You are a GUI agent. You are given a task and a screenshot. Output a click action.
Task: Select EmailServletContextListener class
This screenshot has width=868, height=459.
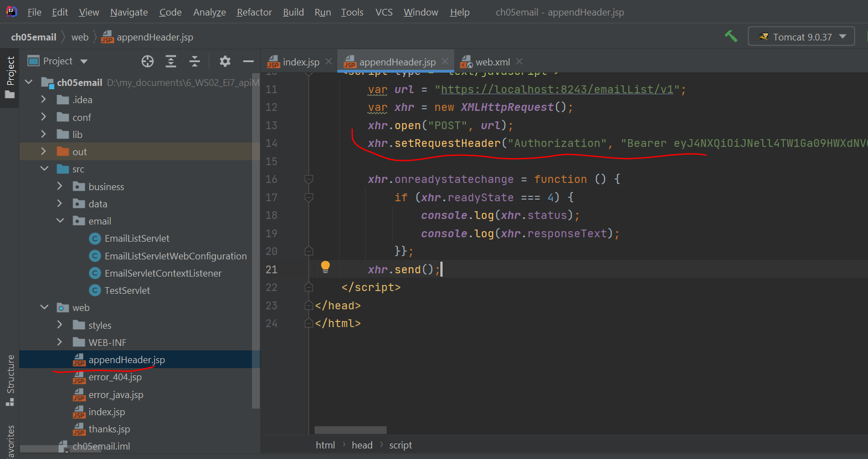pos(163,273)
